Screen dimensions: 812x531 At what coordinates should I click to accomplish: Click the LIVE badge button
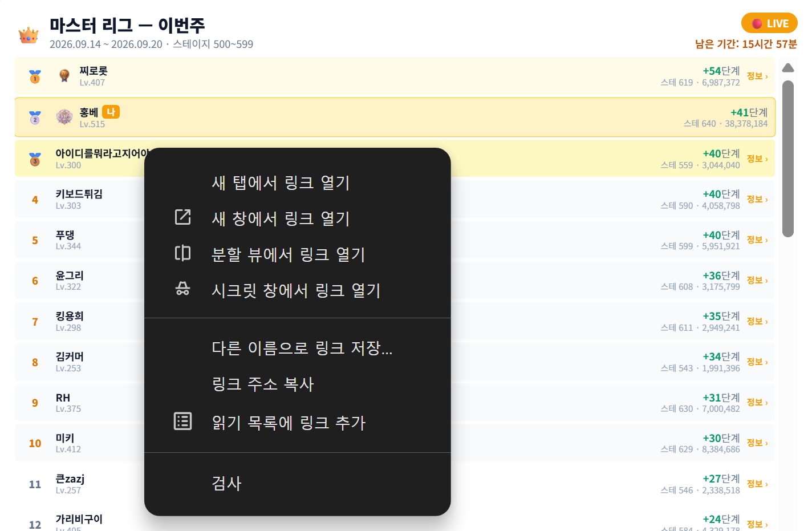(769, 23)
